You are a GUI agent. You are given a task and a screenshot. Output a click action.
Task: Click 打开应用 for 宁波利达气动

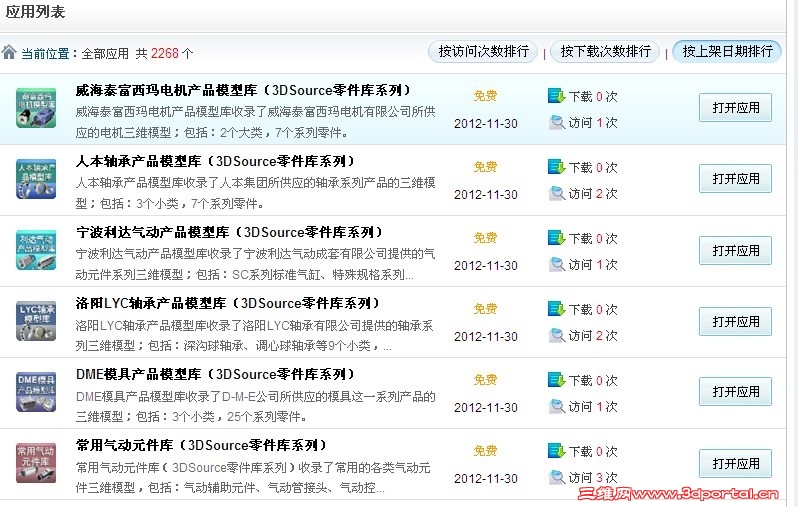735,250
